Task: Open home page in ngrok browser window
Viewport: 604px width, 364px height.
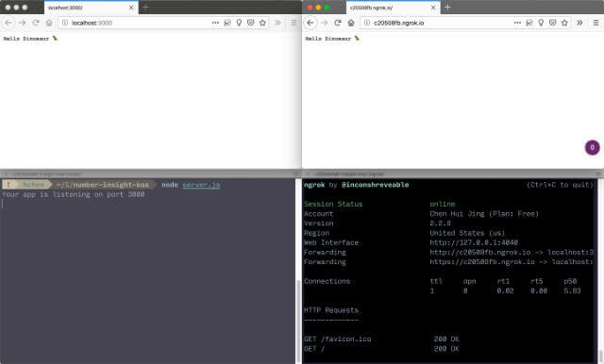Action: 351,23
